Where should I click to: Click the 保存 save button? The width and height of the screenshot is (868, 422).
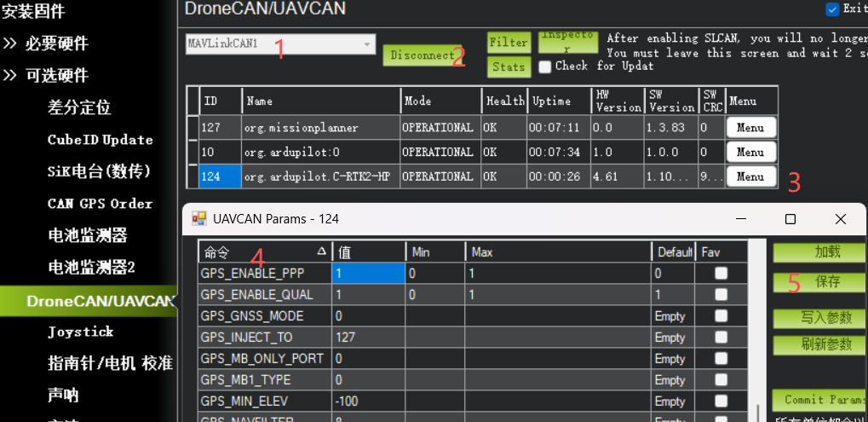point(819,282)
